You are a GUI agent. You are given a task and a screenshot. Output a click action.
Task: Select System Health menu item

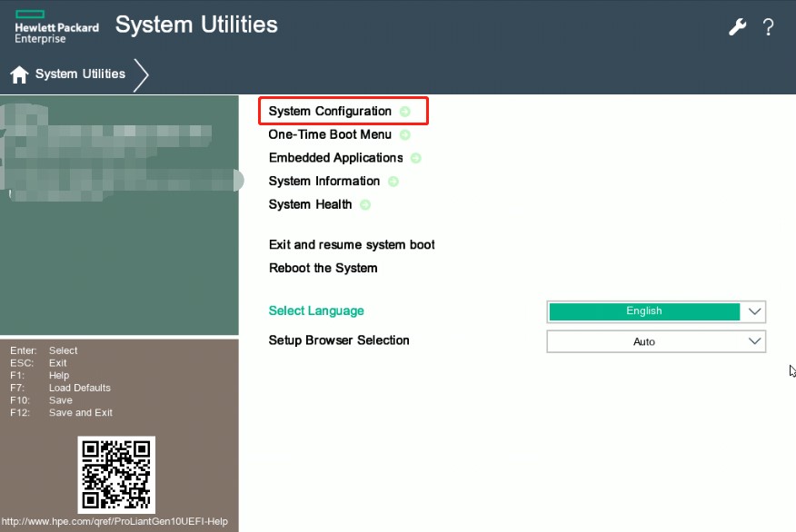(x=310, y=205)
